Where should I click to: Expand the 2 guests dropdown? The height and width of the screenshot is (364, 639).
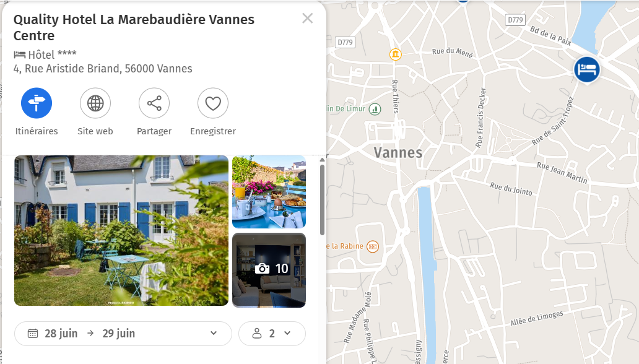pos(272,334)
